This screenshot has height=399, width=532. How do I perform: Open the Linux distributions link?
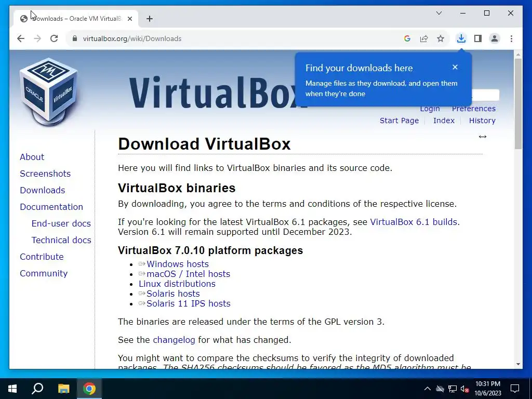coord(177,284)
